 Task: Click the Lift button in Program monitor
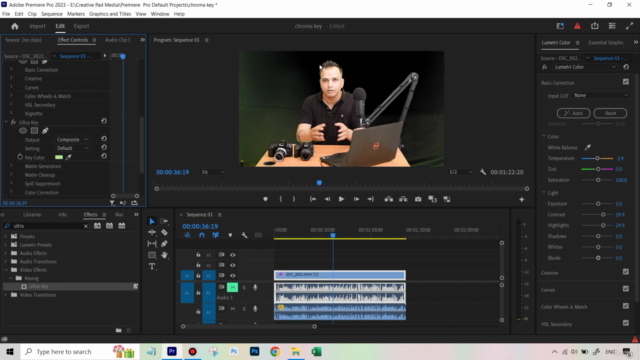coord(389,199)
